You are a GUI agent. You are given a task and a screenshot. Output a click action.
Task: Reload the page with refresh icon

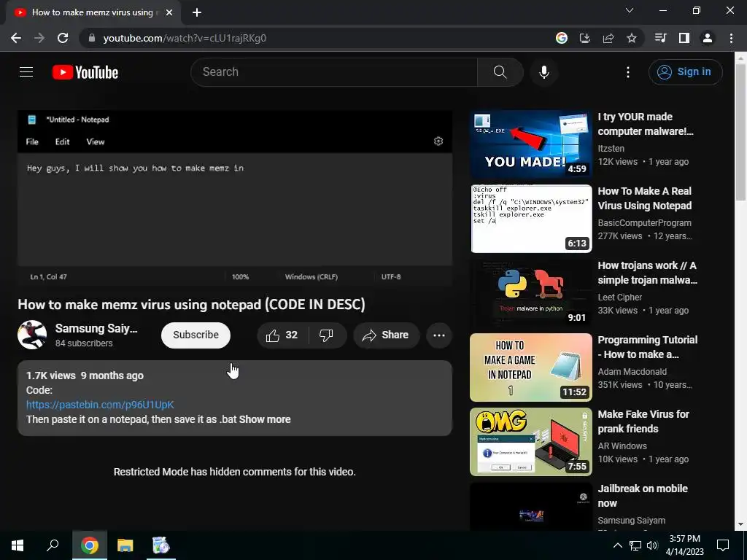(63, 38)
